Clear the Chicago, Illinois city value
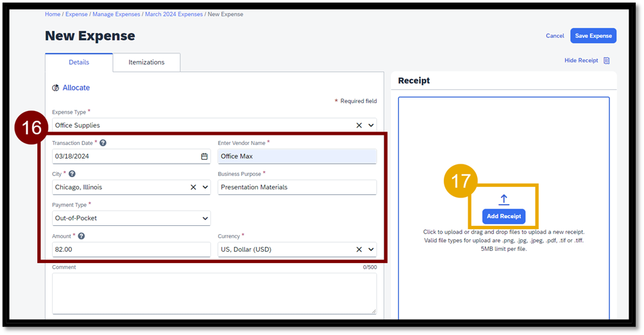 pos(193,187)
